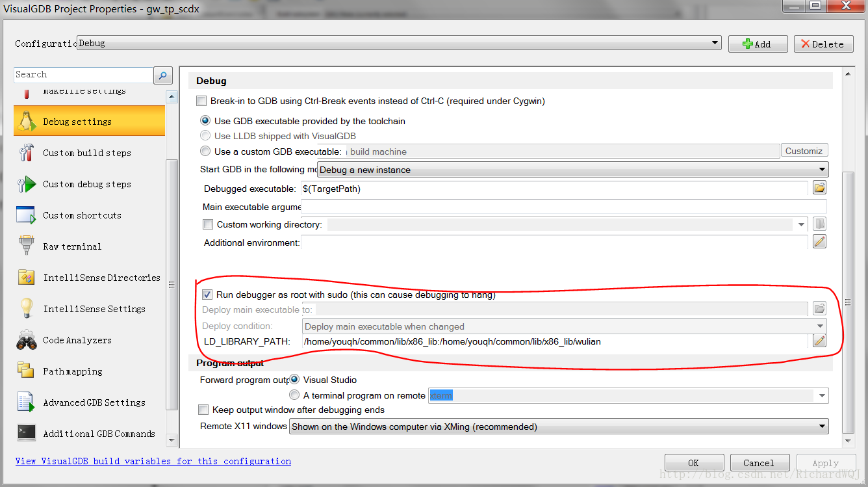Open the Remote X11 windows dropdown
The image size is (868, 487).
559,427
